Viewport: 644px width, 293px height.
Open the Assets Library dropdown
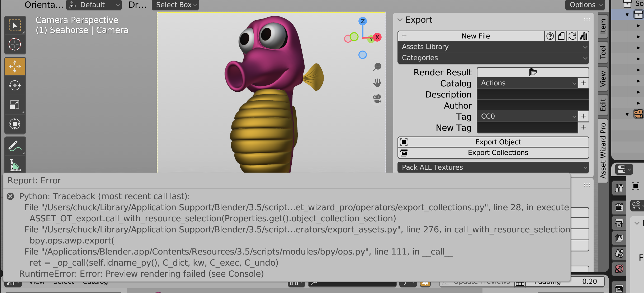(x=493, y=47)
